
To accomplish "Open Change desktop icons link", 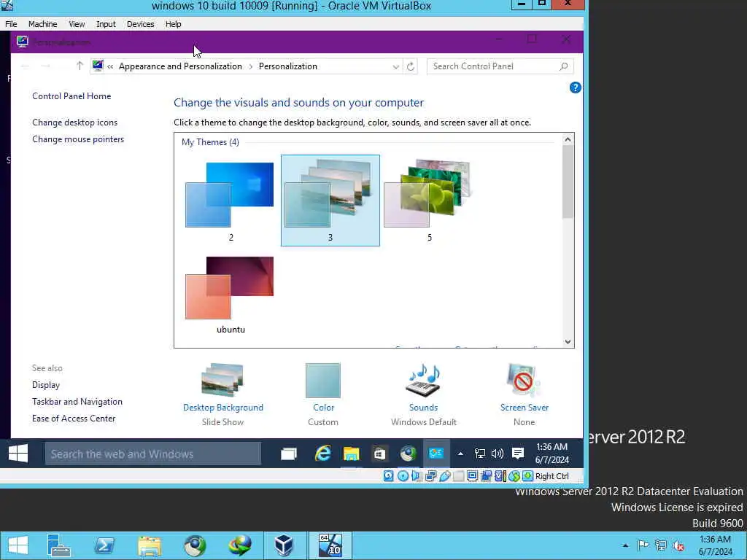I will pyautogui.click(x=75, y=122).
